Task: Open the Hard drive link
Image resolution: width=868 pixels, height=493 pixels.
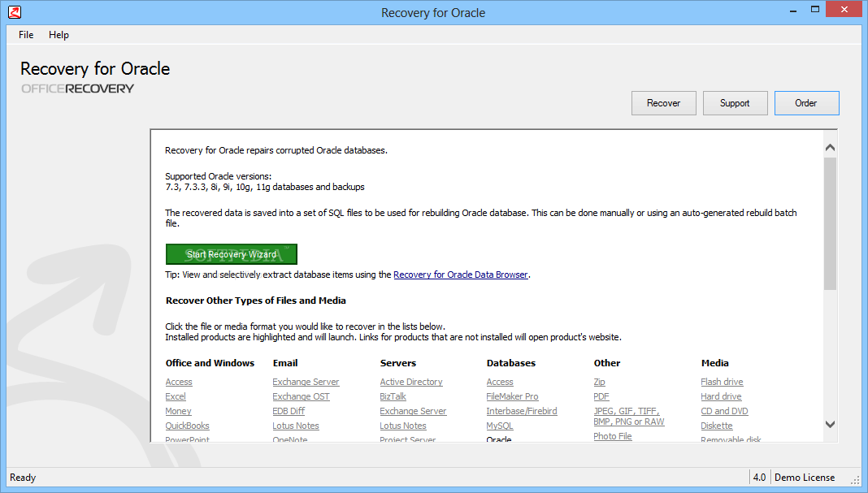Action: (x=722, y=396)
